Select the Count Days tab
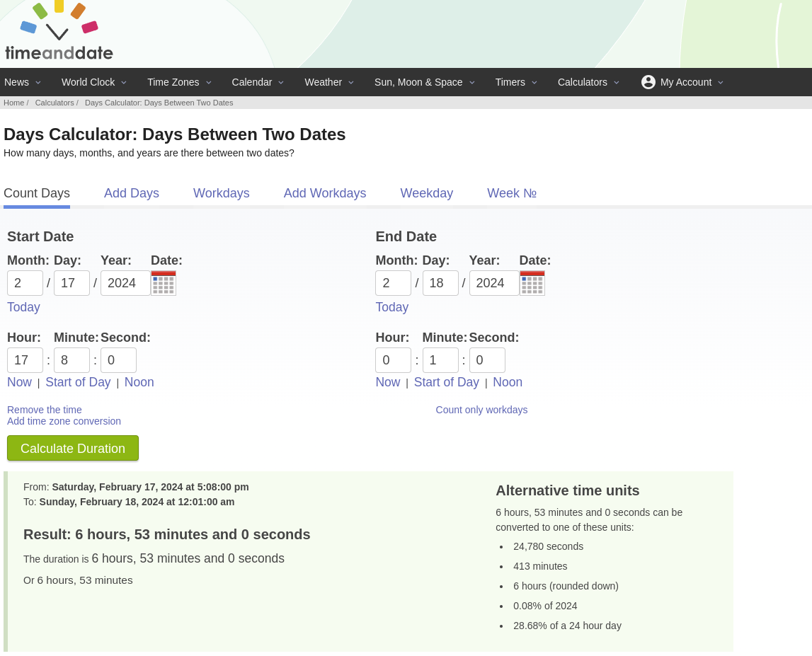 point(37,193)
